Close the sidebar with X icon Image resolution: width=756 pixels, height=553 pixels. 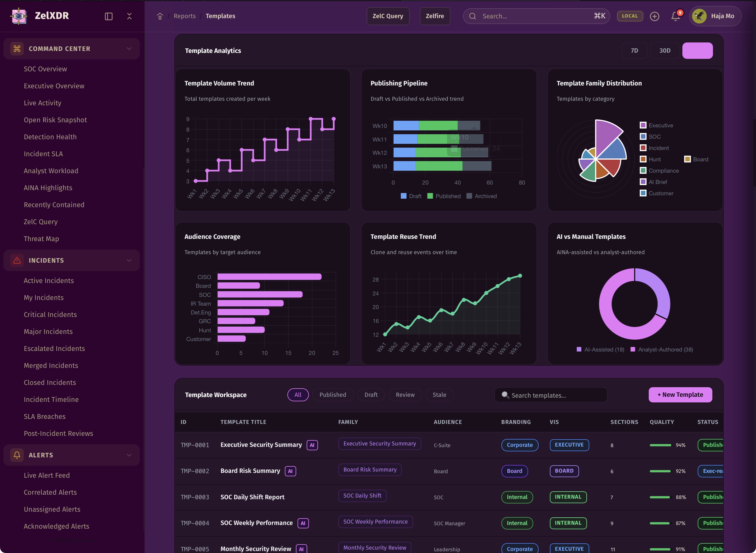pos(129,16)
